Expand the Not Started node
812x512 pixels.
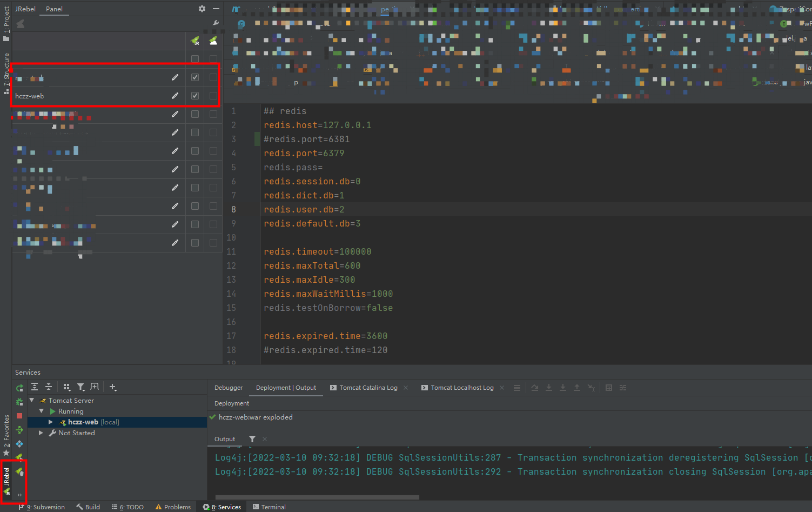(41, 433)
